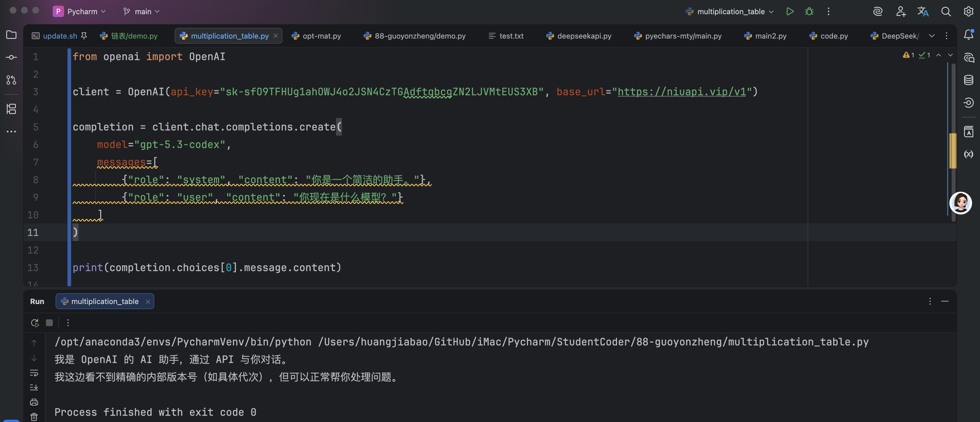Viewport: 980px width, 422px height.
Task: Switch to 链表/demo.py tab
Action: click(x=128, y=36)
